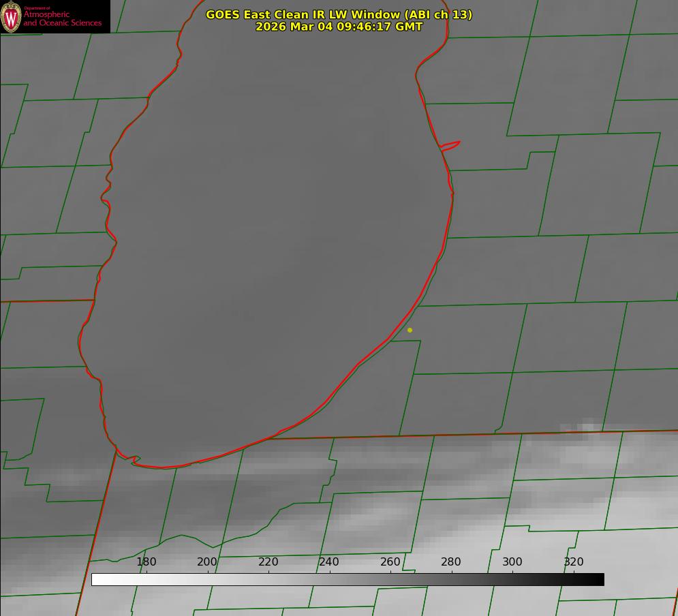This screenshot has height=616, width=678.
Task: Click the 320 colorbar tick label
Action: point(574,561)
